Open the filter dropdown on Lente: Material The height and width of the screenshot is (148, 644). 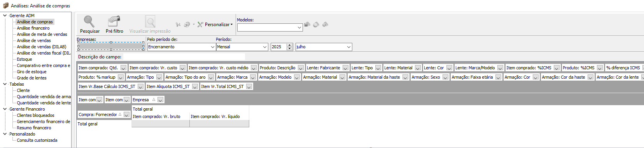tap(418, 68)
